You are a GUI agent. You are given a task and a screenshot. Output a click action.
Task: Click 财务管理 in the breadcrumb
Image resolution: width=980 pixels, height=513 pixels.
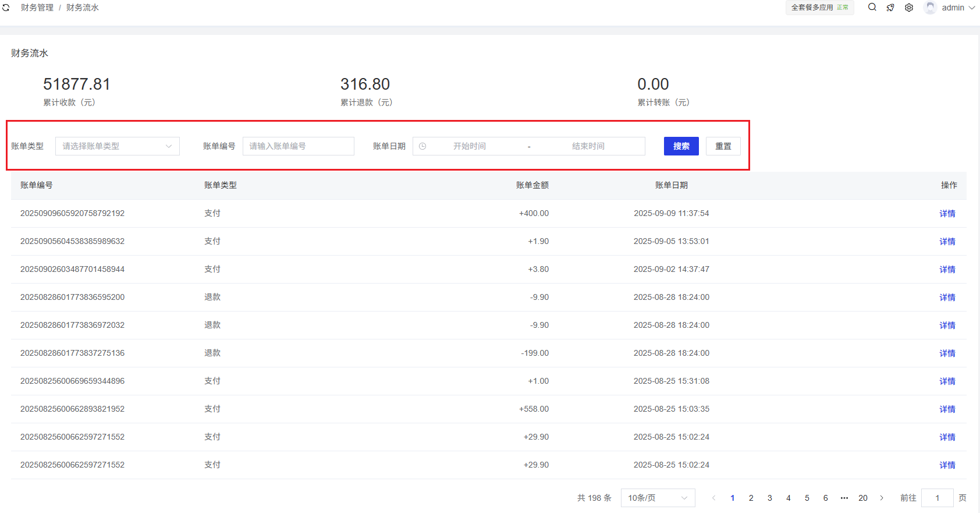(37, 8)
